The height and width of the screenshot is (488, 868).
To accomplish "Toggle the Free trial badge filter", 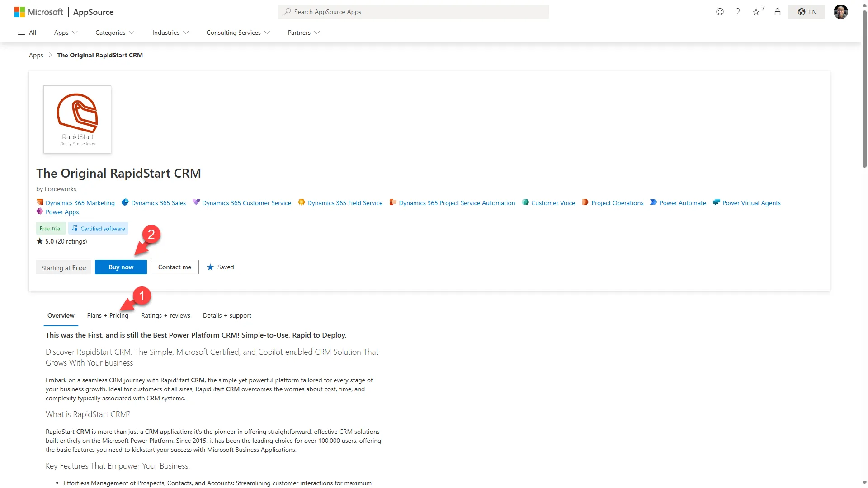I will [x=50, y=228].
